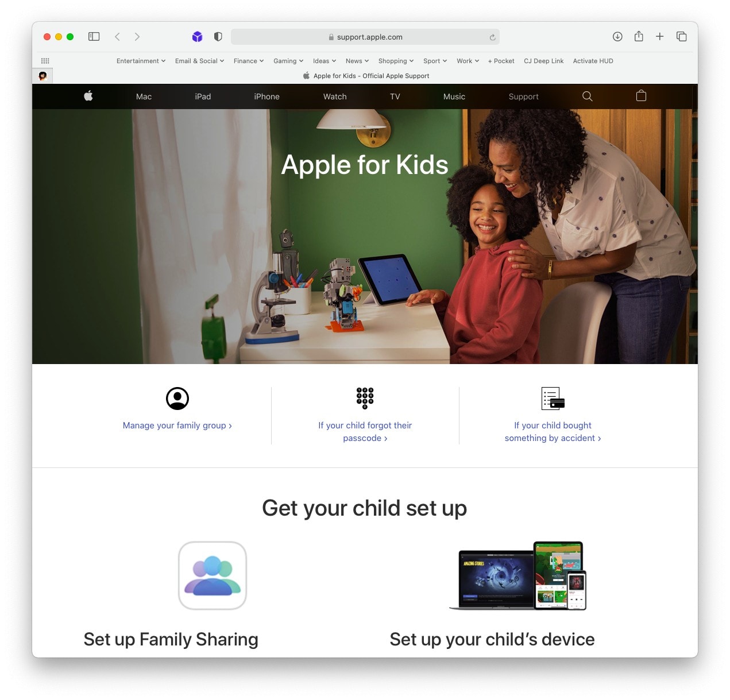Open the show favorites grid icon
Screen dimensions: 730x700
tap(45, 61)
